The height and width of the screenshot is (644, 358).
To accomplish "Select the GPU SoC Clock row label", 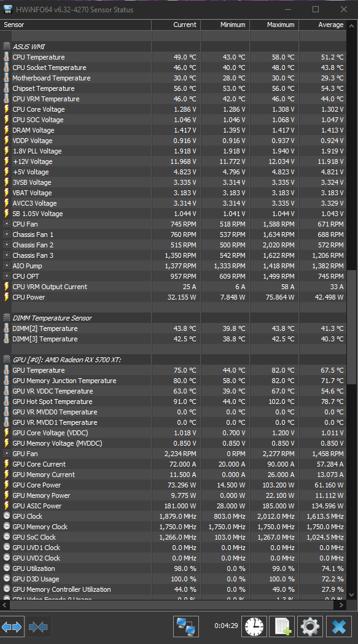I will click(x=34, y=537).
